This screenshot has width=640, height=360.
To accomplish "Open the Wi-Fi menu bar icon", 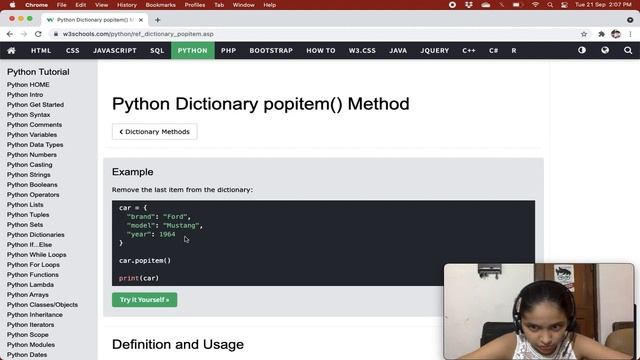I will click(535, 5).
